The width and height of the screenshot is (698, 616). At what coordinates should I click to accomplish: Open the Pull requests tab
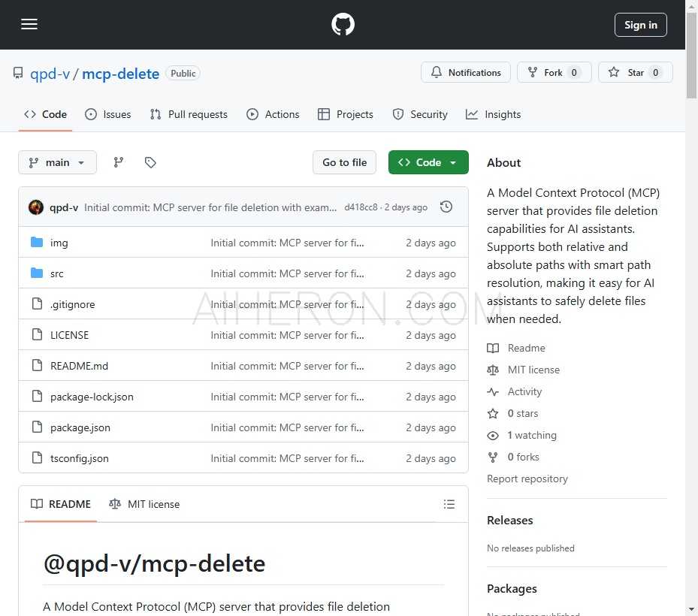(189, 114)
